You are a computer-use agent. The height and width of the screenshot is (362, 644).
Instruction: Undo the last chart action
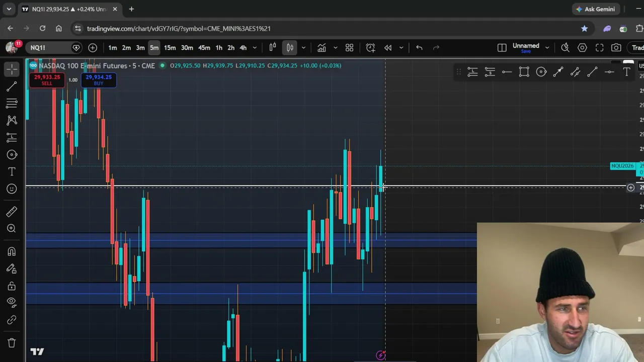click(x=419, y=48)
